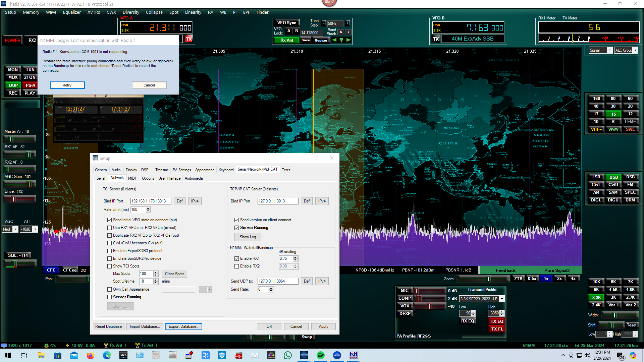Enable TCI Server Running checkbox
The width and height of the screenshot is (644, 362).
[109, 297]
